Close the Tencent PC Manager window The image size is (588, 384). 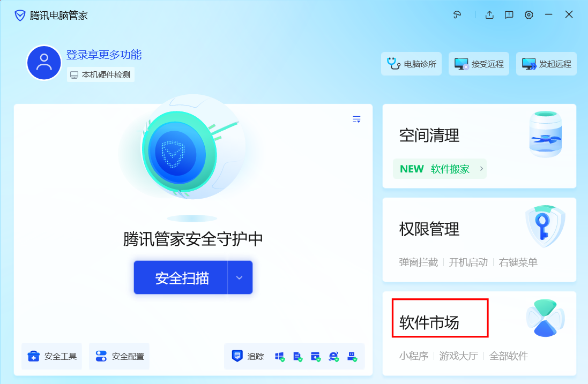[569, 14]
